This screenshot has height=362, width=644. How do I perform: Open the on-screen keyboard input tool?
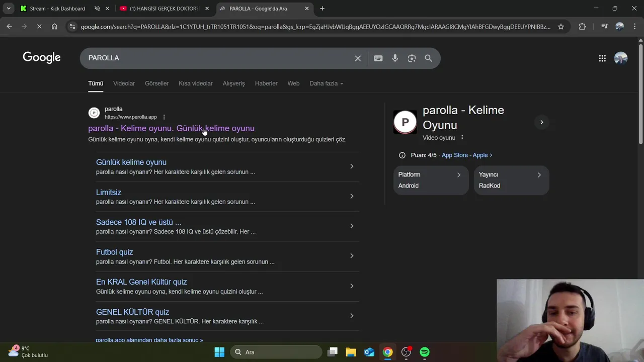(x=378, y=58)
